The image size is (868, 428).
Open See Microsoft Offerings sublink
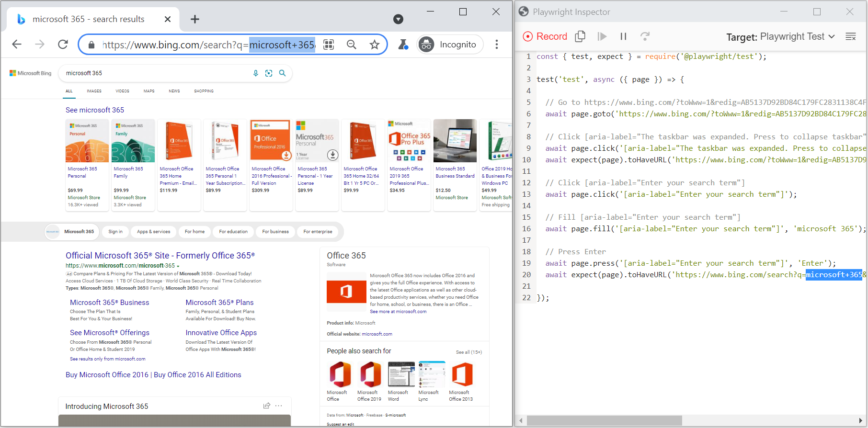(x=110, y=333)
